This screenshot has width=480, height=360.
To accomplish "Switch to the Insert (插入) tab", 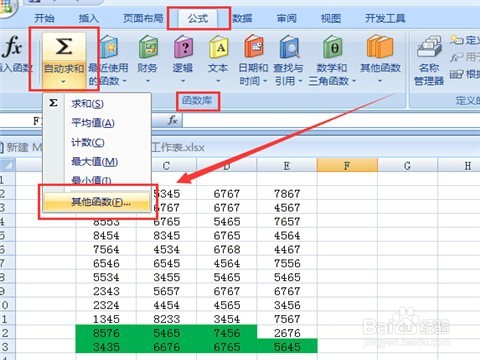I will pyautogui.click(x=89, y=18).
